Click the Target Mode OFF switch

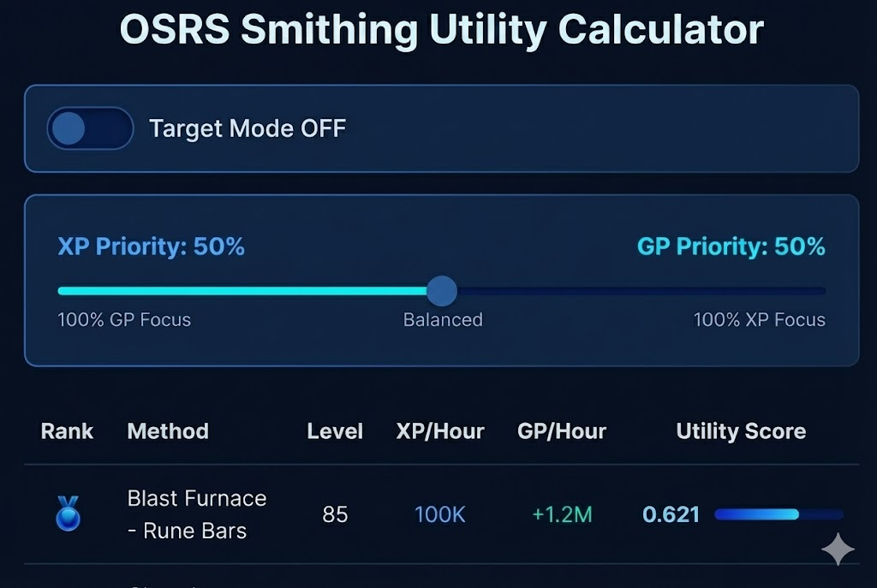point(89,128)
